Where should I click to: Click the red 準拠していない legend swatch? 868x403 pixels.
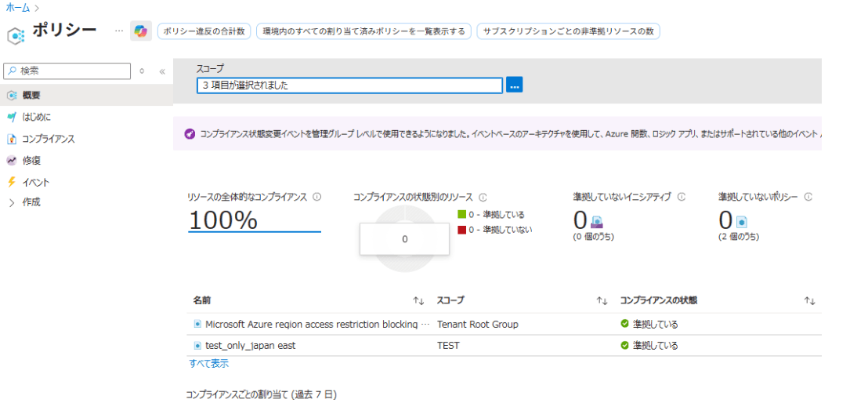pos(462,230)
